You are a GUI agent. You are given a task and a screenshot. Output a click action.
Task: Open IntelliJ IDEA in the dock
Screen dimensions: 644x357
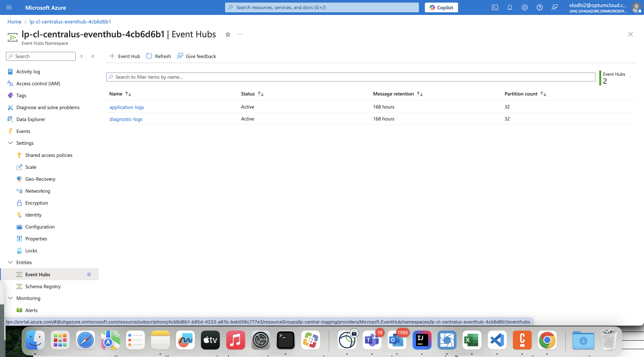click(422, 340)
